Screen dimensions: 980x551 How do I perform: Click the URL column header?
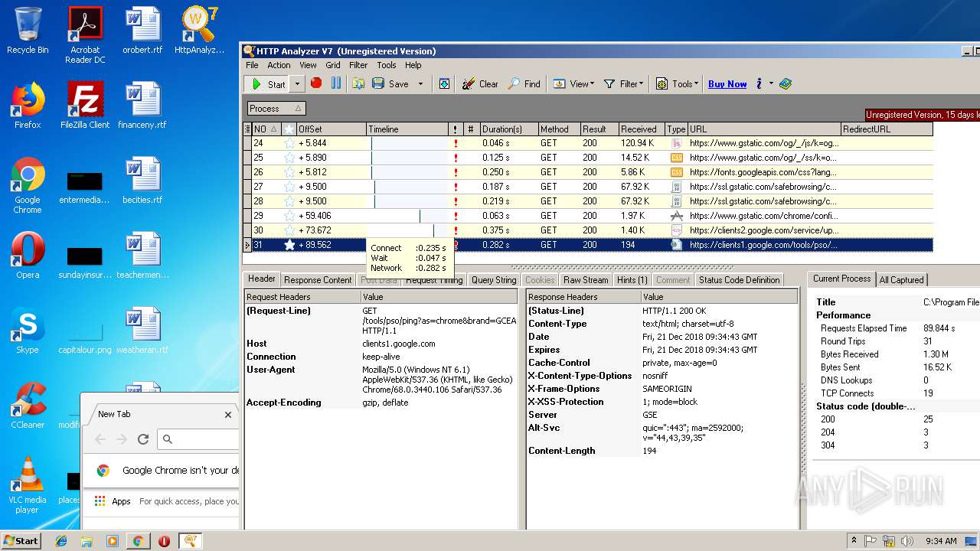point(764,129)
